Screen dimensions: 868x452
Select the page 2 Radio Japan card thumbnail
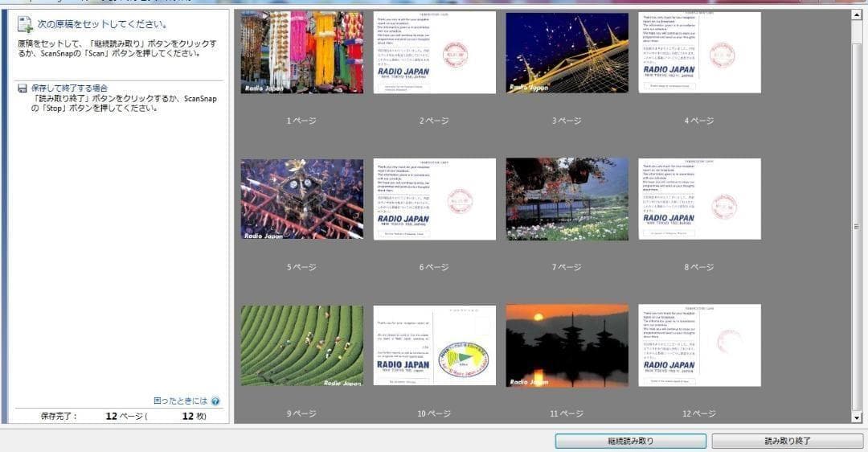pyautogui.click(x=435, y=52)
